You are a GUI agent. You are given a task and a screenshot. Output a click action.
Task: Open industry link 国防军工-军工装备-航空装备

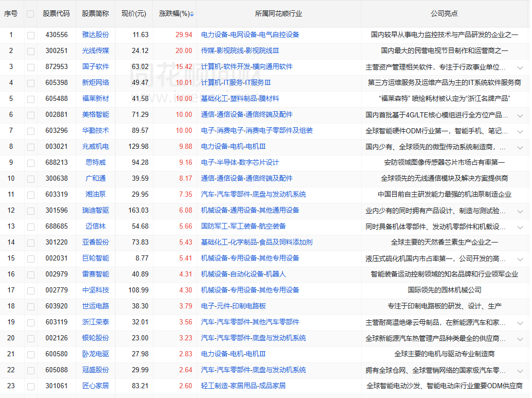[x=243, y=226]
